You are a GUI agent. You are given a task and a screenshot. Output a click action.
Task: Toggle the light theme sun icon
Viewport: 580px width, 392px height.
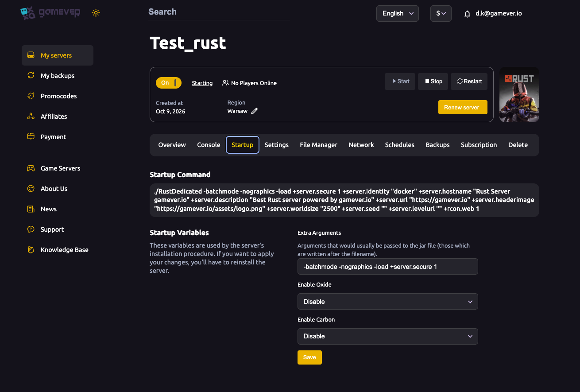[96, 13]
